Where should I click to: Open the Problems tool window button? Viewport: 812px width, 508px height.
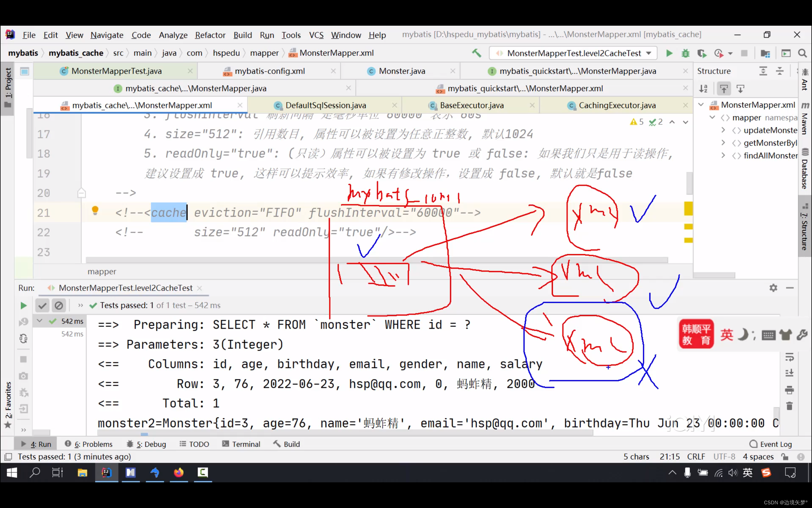(x=89, y=444)
